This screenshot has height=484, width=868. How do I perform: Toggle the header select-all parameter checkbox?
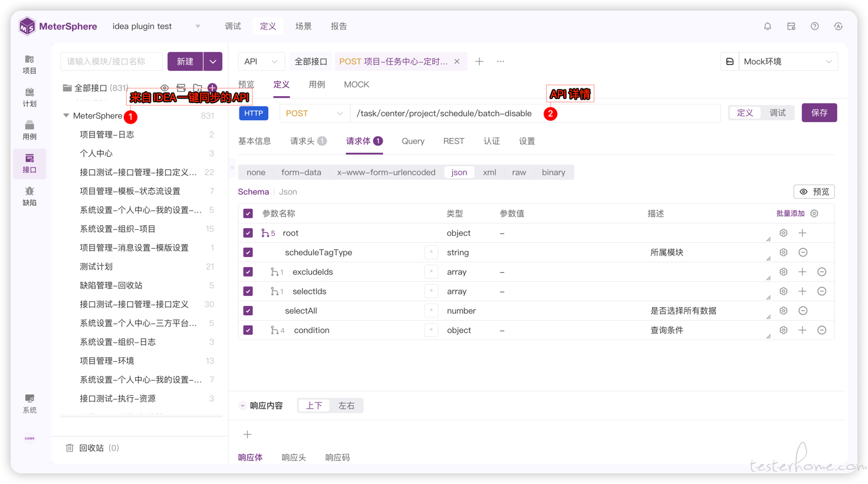click(x=248, y=213)
